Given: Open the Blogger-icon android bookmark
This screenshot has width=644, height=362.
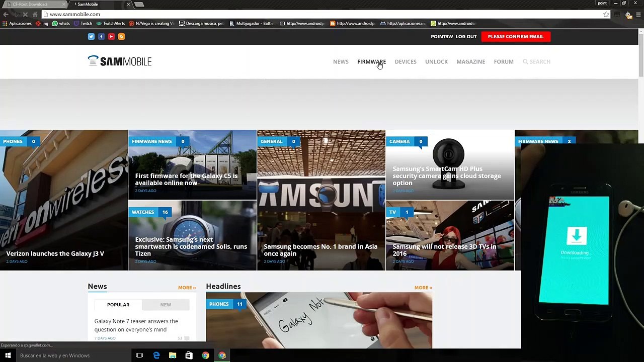Looking at the screenshot, I should 352,23.
